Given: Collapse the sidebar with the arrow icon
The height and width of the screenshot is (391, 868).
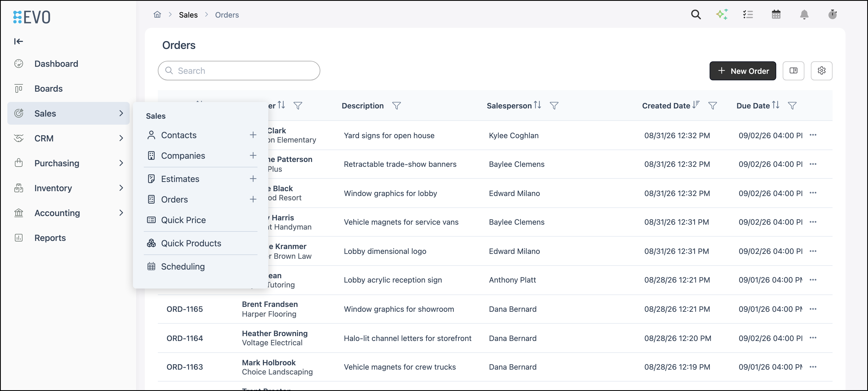Looking at the screenshot, I should tap(18, 41).
